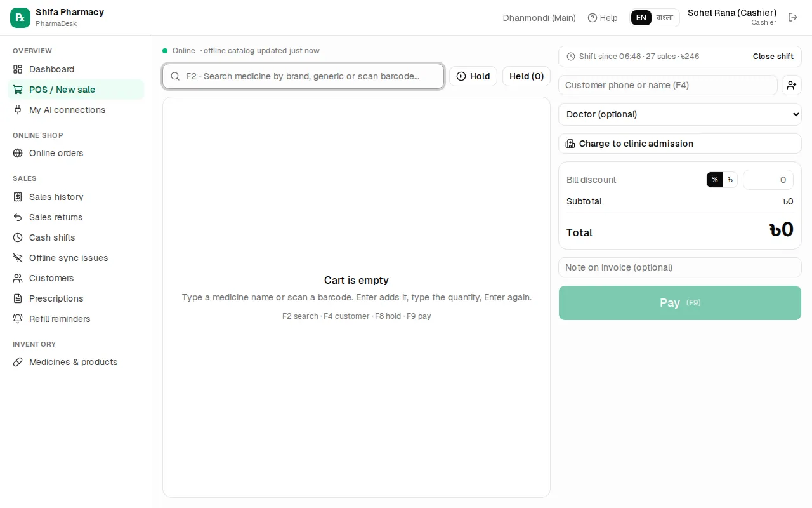The image size is (812, 508).
Task: Open the Held (0) sales list
Action: 527,76
